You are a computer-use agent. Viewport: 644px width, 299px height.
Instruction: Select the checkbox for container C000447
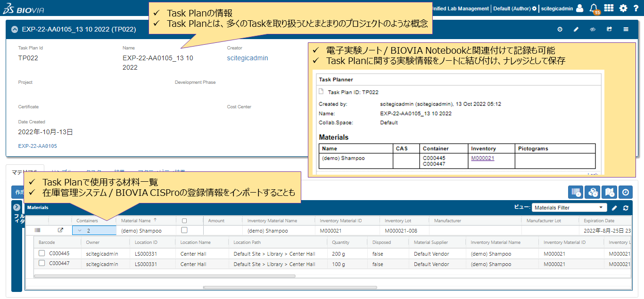click(x=42, y=263)
